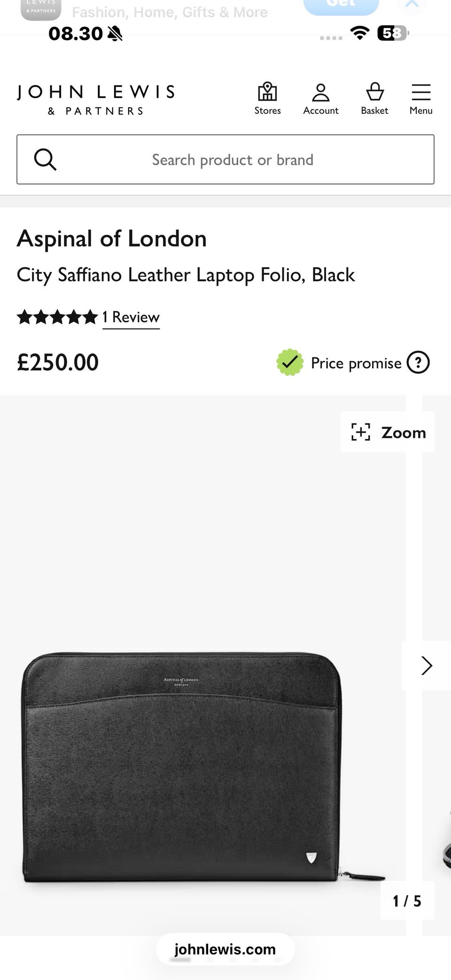Click the magnifying glass search icon
This screenshot has height=980, width=451.
coord(45,160)
